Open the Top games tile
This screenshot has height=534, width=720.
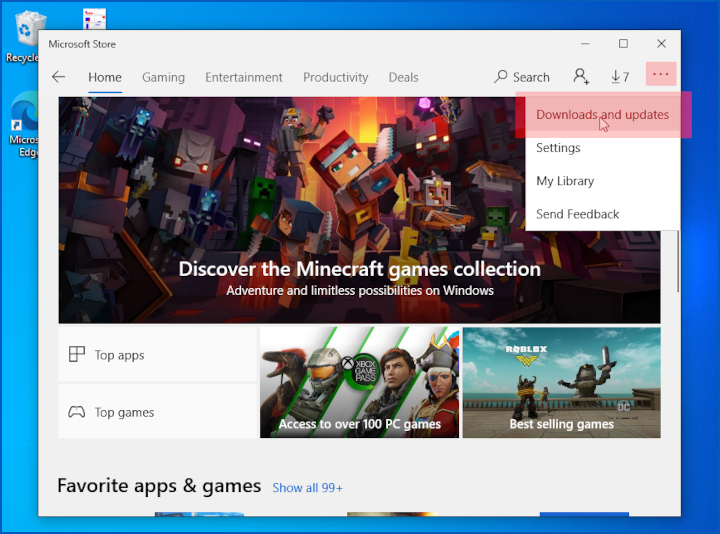[x=158, y=412]
